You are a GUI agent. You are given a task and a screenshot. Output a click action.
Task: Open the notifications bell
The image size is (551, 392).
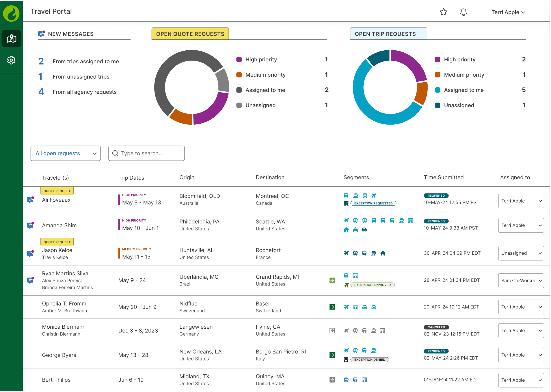pyautogui.click(x=463, y=12)
